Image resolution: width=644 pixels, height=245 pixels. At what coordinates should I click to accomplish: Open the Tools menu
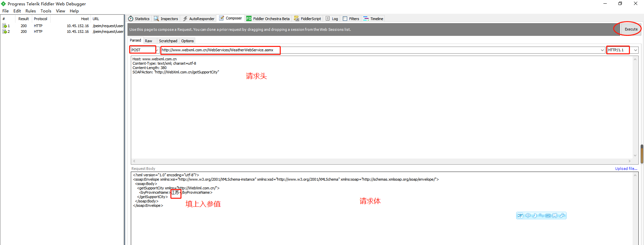click(46, 11)
